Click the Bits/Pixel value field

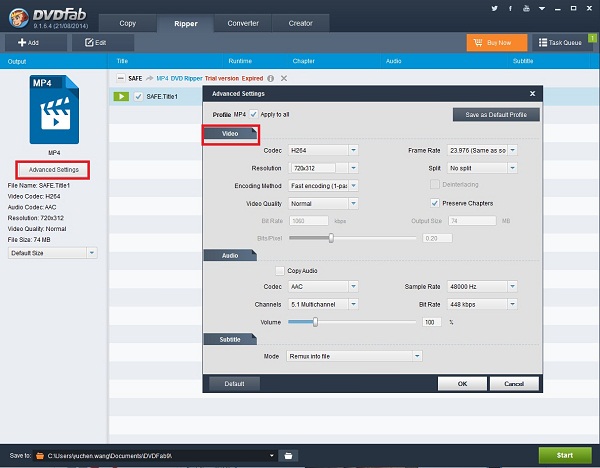[x=437, y=238]
